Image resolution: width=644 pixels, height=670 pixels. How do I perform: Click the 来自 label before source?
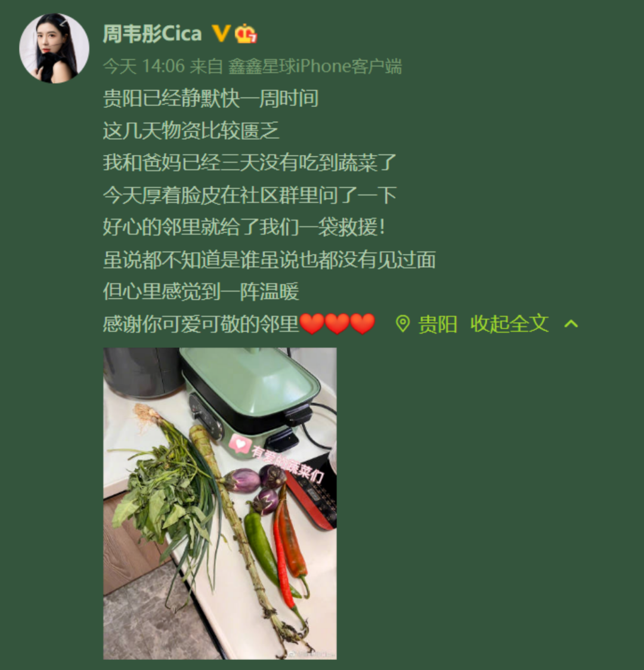(x=206, y=66)
